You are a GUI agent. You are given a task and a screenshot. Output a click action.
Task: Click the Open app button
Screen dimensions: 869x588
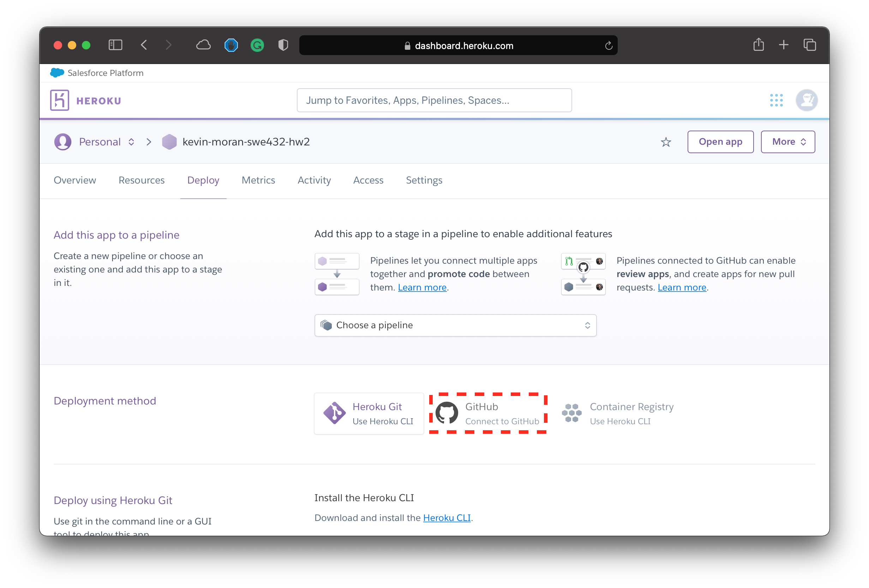(720, 141)
